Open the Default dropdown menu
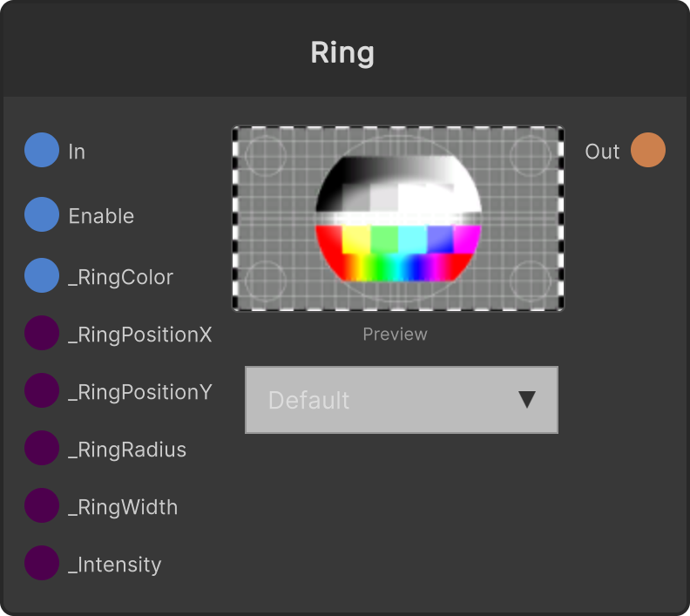The height and width of the screenshot is (616, 690). [402, 400]
